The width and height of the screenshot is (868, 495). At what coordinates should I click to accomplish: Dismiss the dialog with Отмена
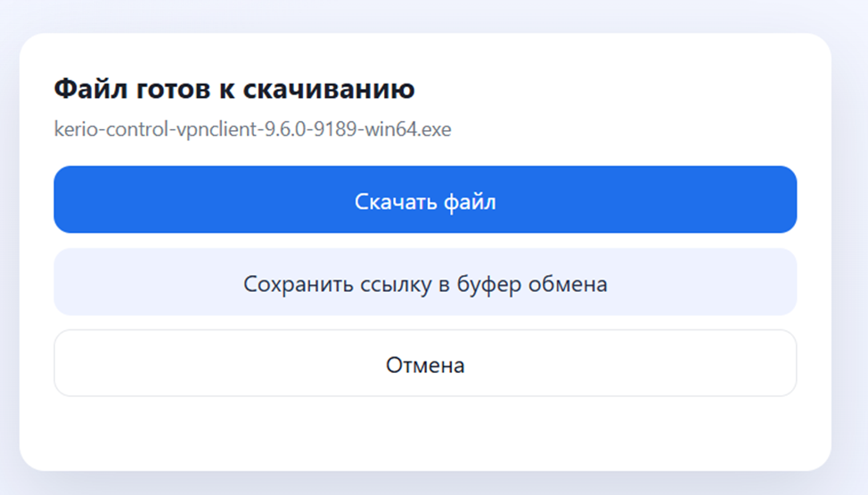(x=425, y=364)
